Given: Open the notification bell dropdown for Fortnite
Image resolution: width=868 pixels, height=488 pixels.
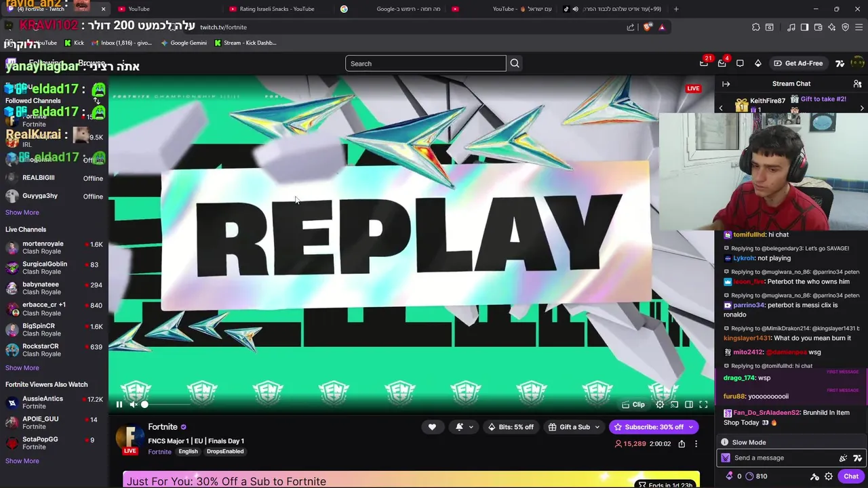Looking at the screenshot, I should coord(465,427).
